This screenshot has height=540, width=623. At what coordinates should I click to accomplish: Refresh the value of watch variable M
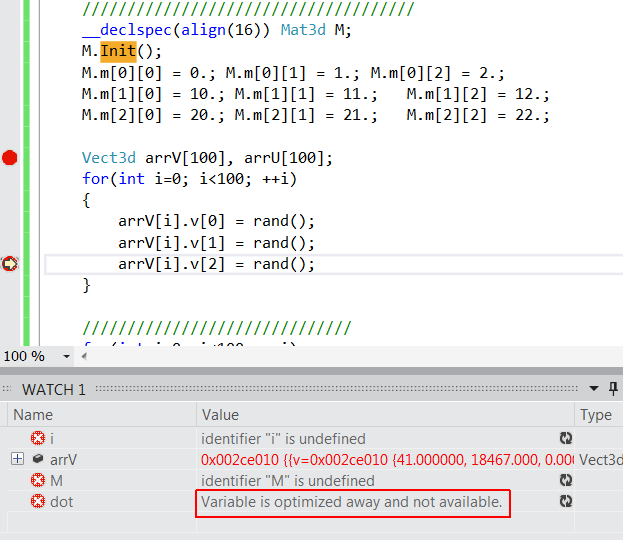(x=566, y=481)
